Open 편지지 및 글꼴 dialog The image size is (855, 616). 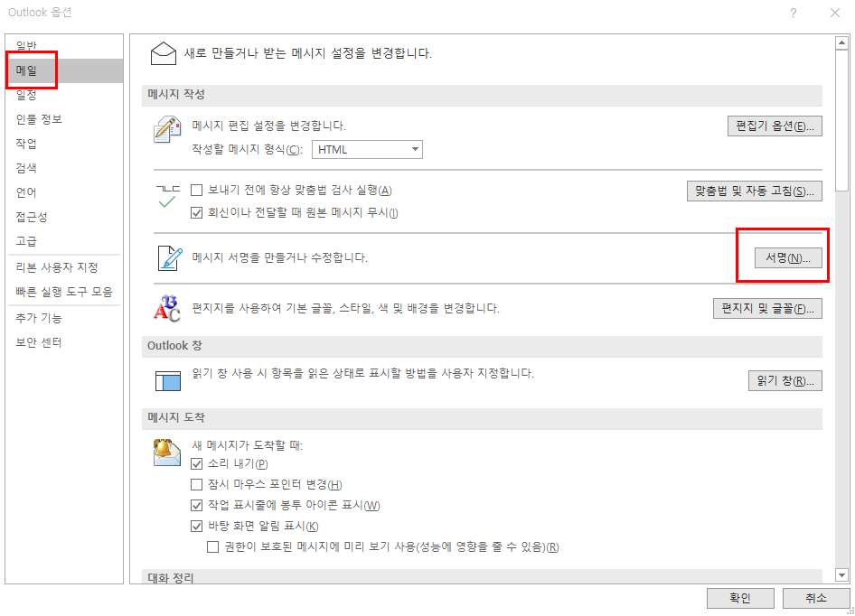tap(767, 309)
